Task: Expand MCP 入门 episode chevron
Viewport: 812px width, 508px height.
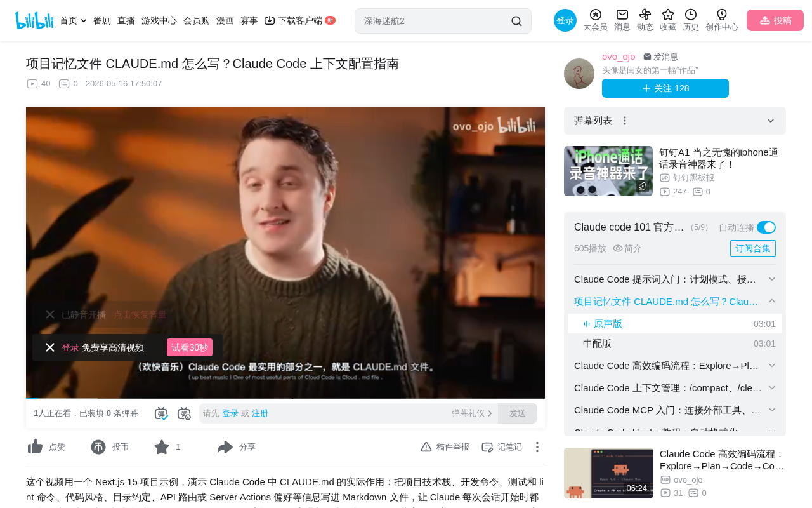Action: coord(772,410)
